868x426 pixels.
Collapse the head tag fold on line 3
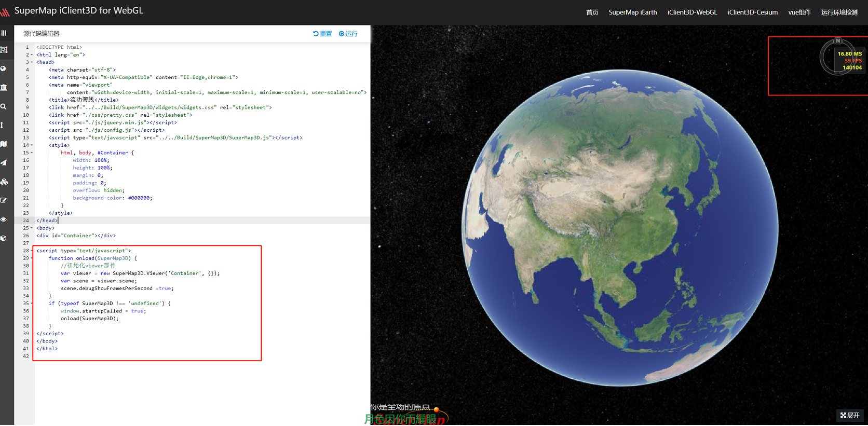coord(32,62)
